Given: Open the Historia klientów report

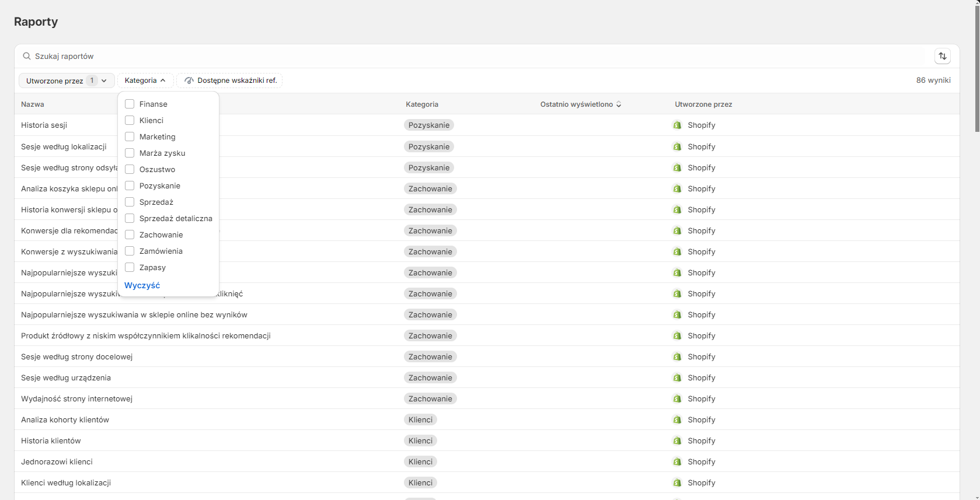Looking at the screenshot, I should 51,440.
